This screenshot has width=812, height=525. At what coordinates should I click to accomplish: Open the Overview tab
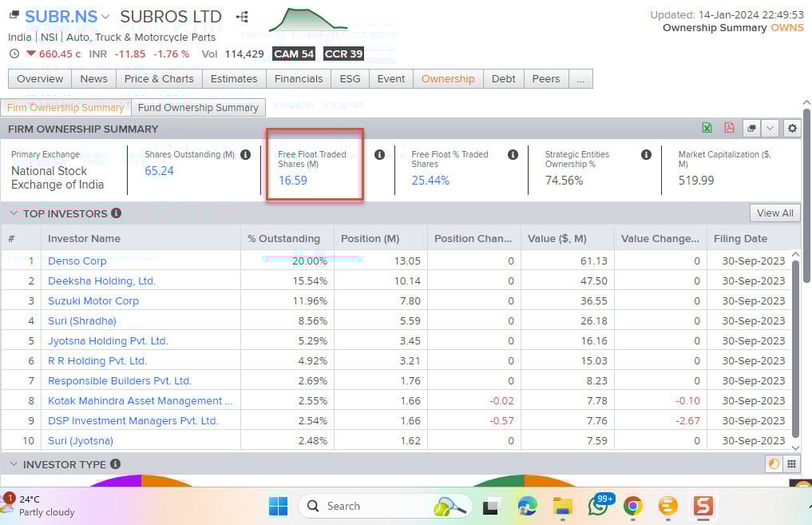pos(40,79)
